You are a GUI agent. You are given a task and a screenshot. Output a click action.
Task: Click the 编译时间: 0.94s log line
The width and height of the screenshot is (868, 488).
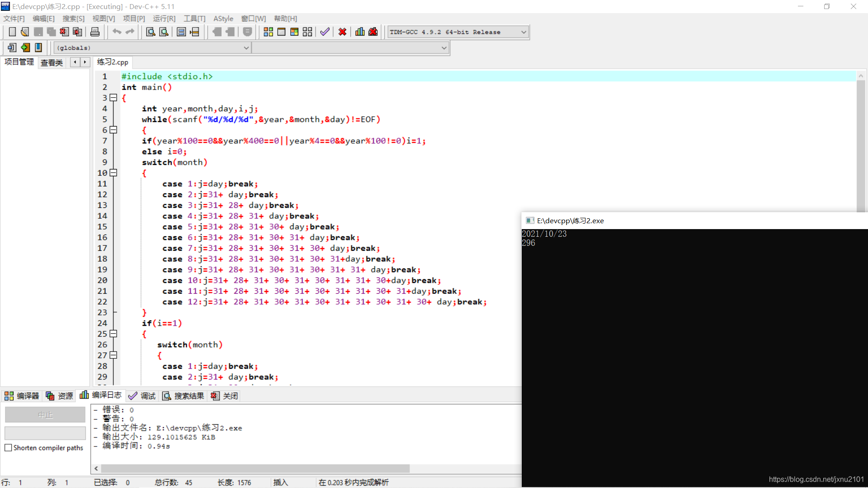136,446
